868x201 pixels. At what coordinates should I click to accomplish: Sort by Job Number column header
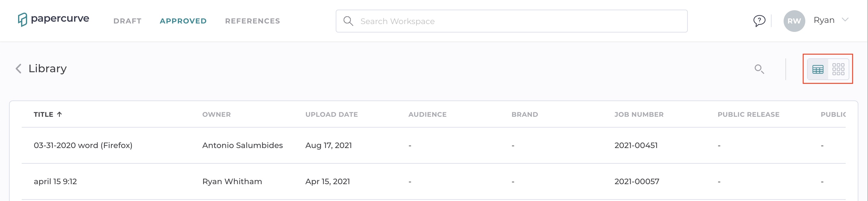tap(639, 114)
